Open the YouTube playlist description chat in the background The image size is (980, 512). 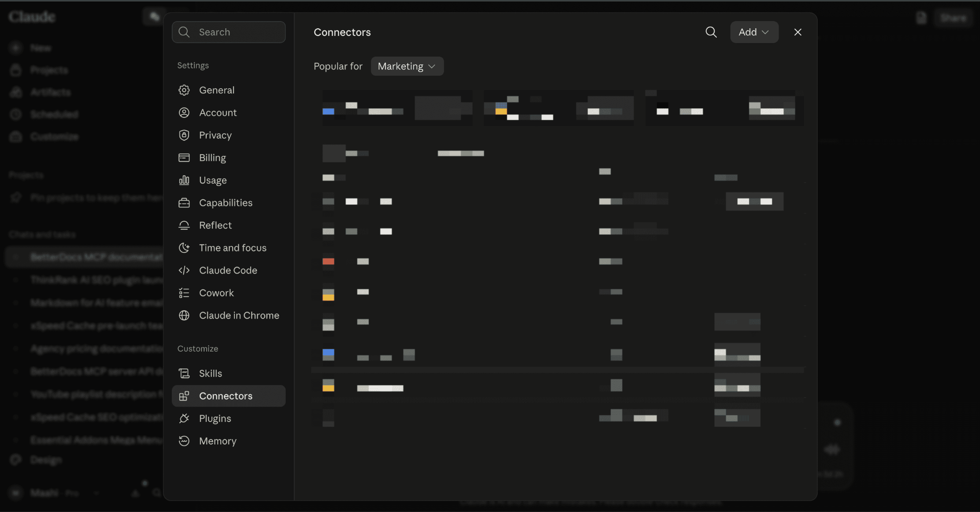(x=96, y=394)
